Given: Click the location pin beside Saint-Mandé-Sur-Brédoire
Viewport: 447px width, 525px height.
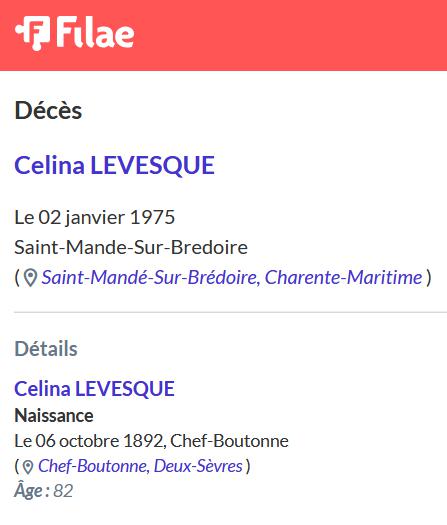Looking at the screenshot, I should [x=30, y=278].
